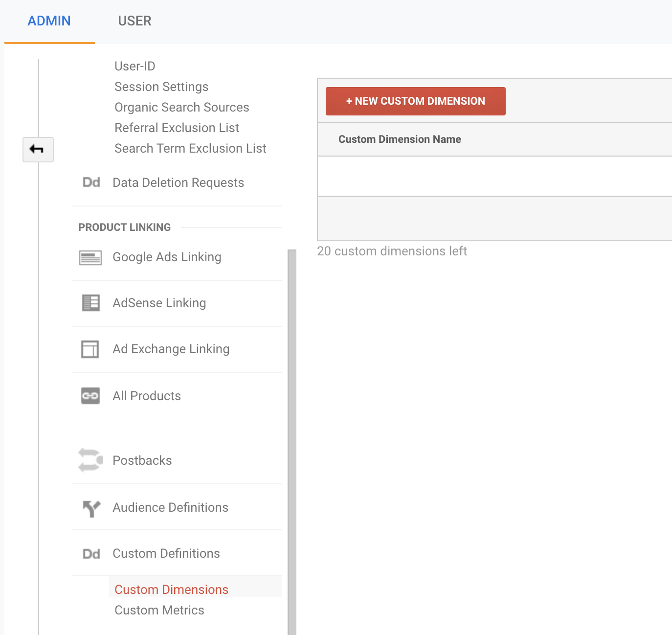Open Postbacks
Viewport: 672px width, 635px height.
[142, 460]
